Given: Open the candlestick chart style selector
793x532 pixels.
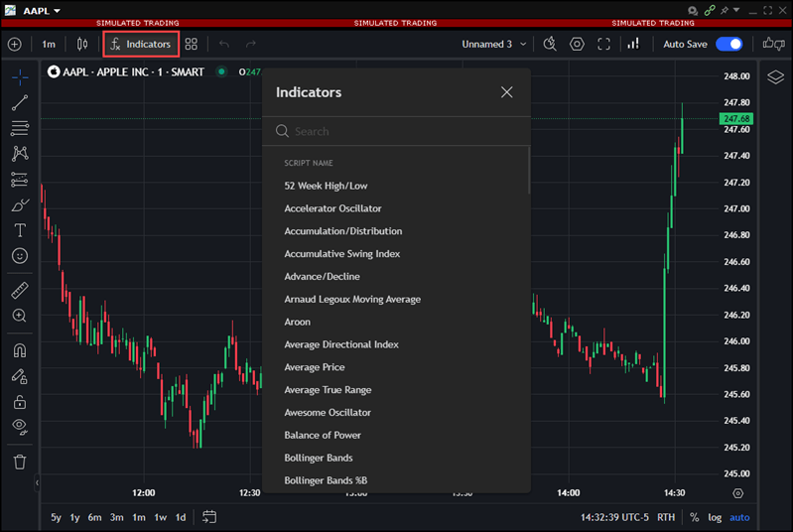Looking at the screenshot, I should click(82, 44).
